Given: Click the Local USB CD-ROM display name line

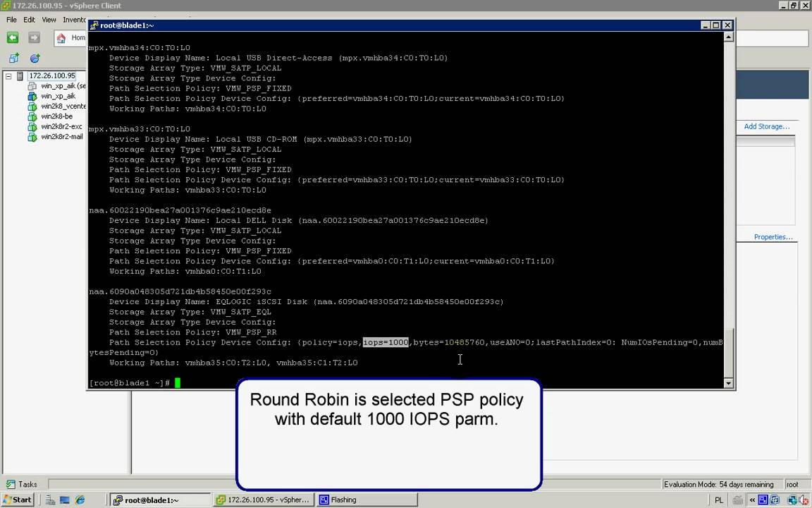Looking at the screenshot, I should point(261,139).
